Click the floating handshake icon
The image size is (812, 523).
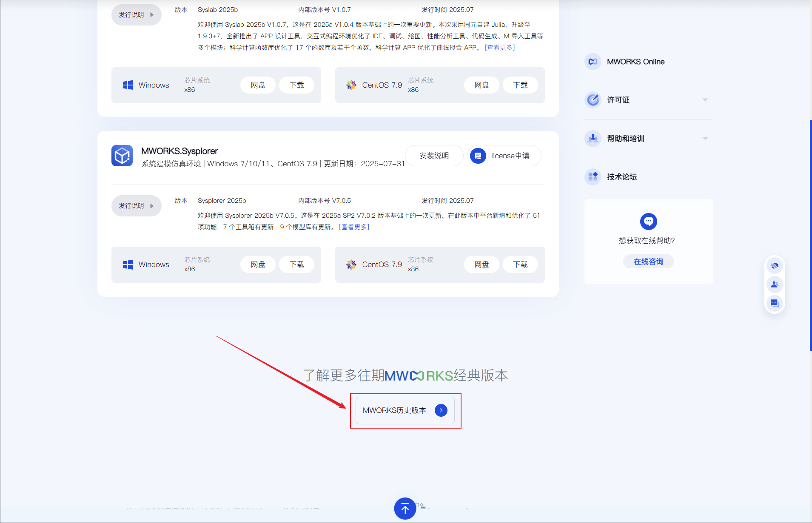point(775,266)
